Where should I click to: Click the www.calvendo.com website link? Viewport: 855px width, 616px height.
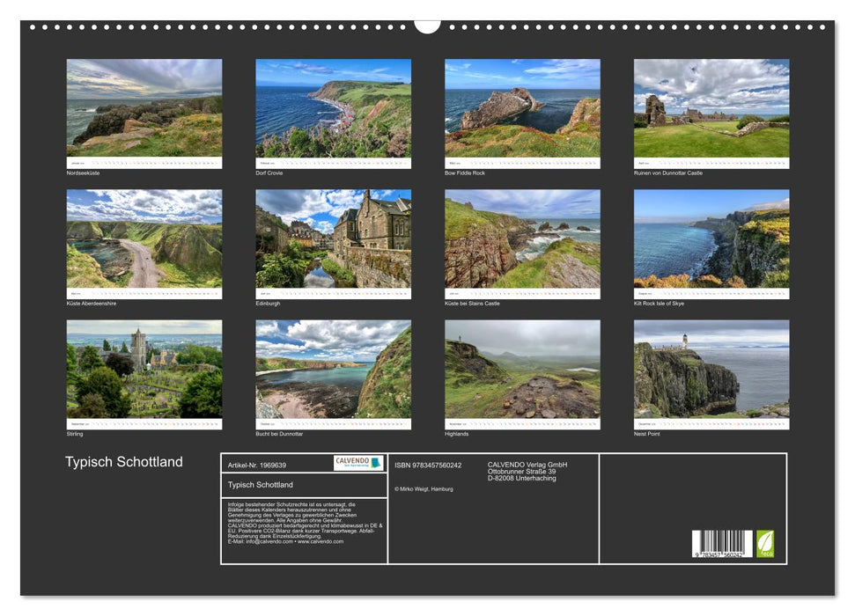coord(321,543)
